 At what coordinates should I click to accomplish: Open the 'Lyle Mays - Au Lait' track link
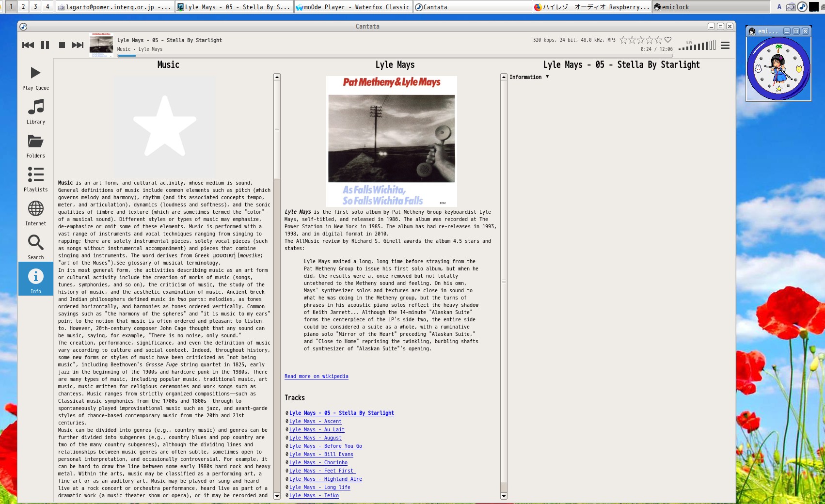tap(317, 430)
